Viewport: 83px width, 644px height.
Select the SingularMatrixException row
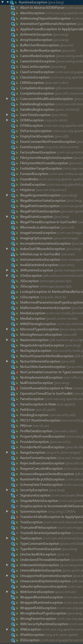pyautogui.click(x=41, y=501)
